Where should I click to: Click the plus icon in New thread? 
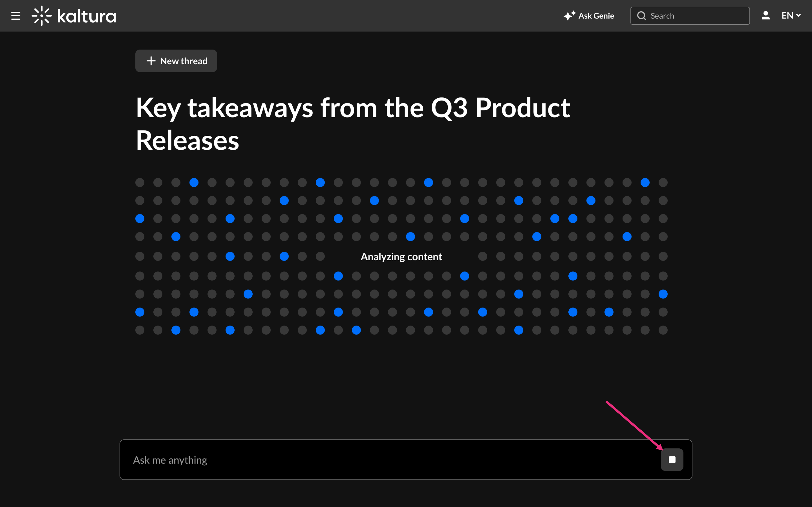point(151,61)
